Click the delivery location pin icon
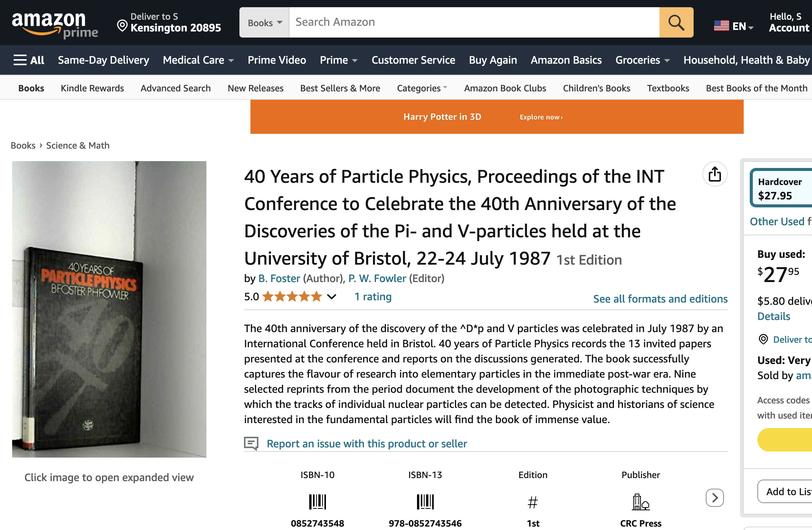 click(122, 25)
